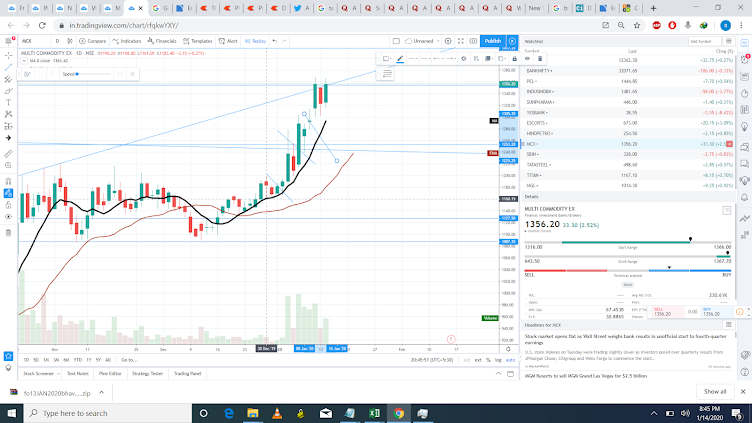Click the MCX symbol search field

click(34, 41)
